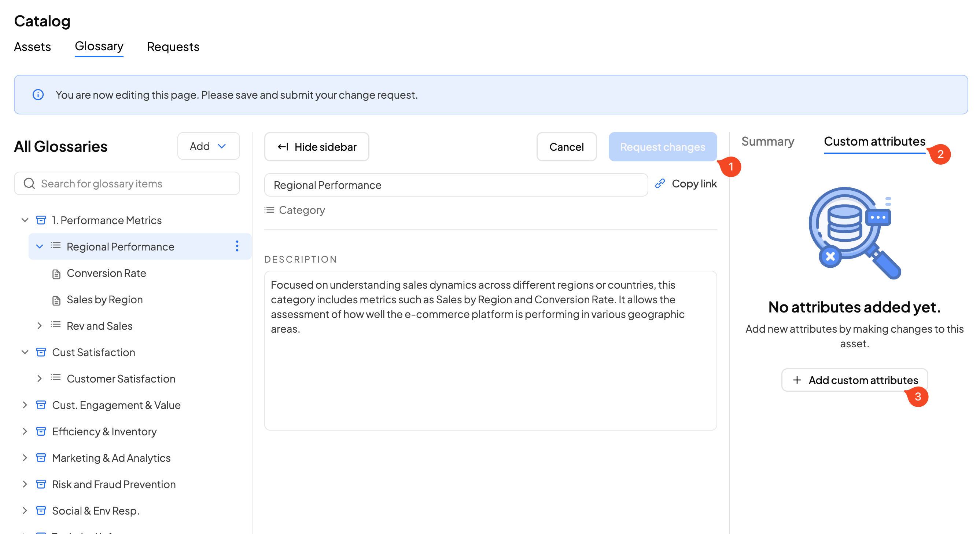This screenshot has width=980, height=534.
Task: Click the Cancel button
Action: coord(566,147)
